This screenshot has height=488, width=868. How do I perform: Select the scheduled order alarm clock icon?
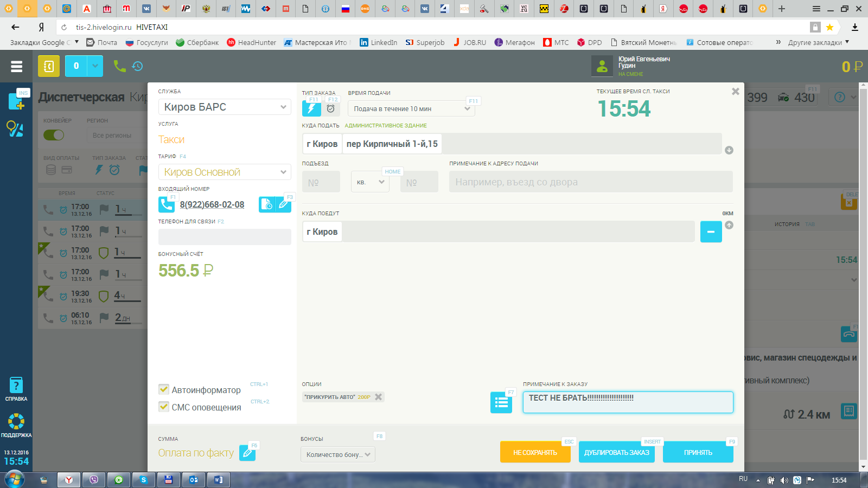point(330,108)
